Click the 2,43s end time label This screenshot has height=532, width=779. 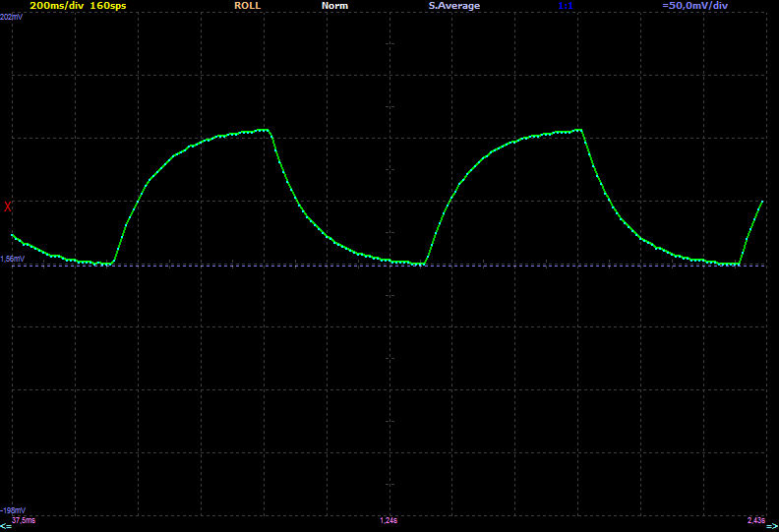click(x=756, y=520)
